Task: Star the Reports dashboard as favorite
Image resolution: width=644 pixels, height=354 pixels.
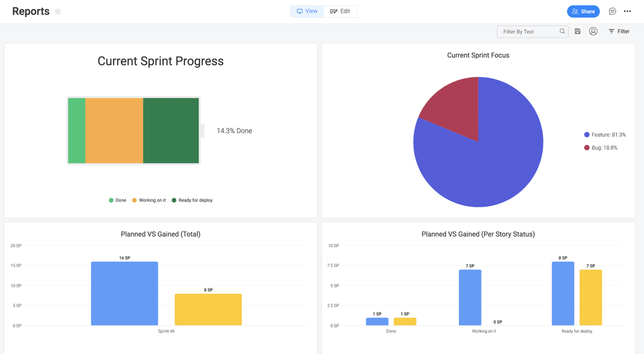Action: pos(58,12)
